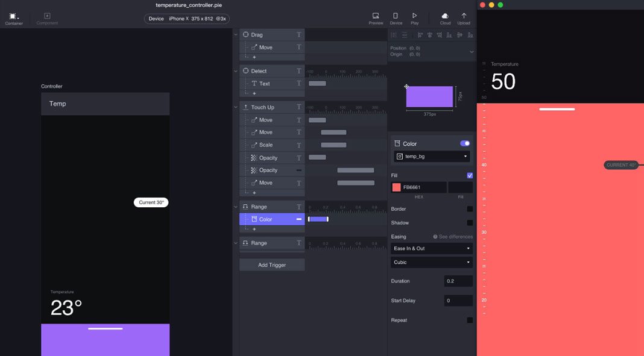Uncheck the Fill checkbox
This screenshot has width=644, height=356.
[x=469, y=175]
